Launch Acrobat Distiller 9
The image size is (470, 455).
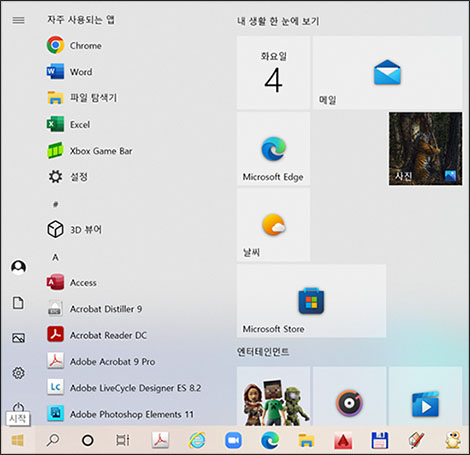[94, 309]
